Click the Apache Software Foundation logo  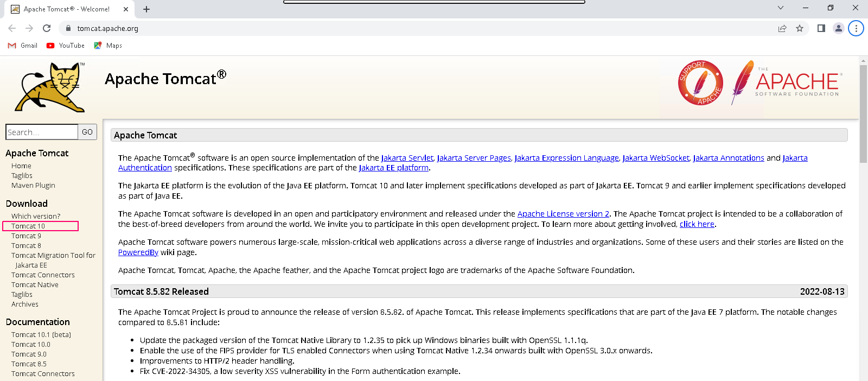[x=787, y=83]
